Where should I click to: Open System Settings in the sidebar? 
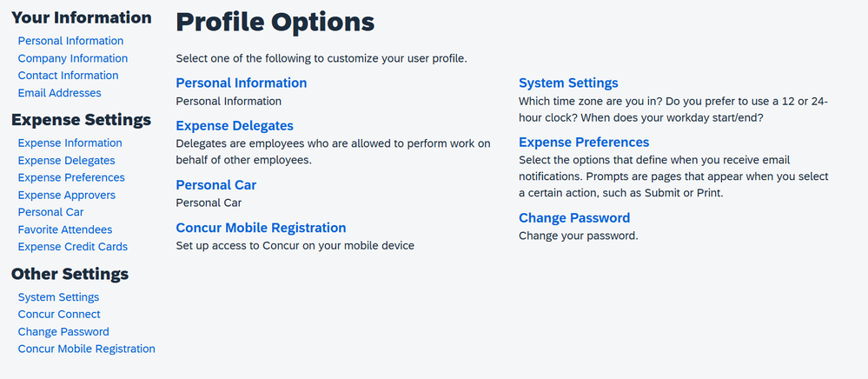click(59, 297)
